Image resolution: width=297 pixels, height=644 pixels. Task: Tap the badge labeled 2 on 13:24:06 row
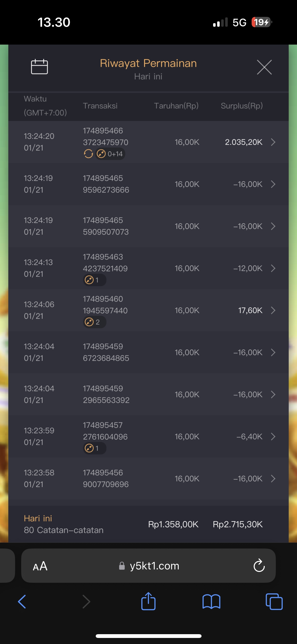94,322
